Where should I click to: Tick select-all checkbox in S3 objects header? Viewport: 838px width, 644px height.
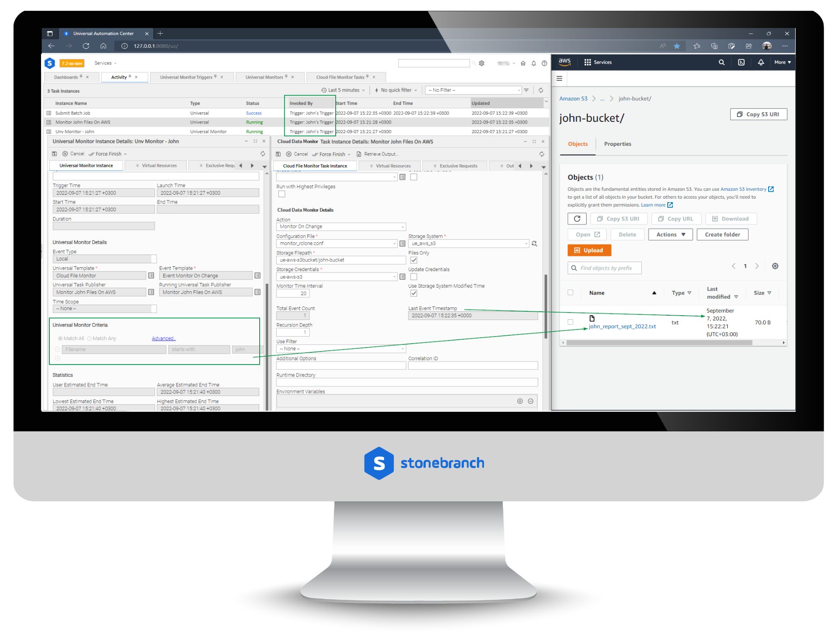coord(570,293)
